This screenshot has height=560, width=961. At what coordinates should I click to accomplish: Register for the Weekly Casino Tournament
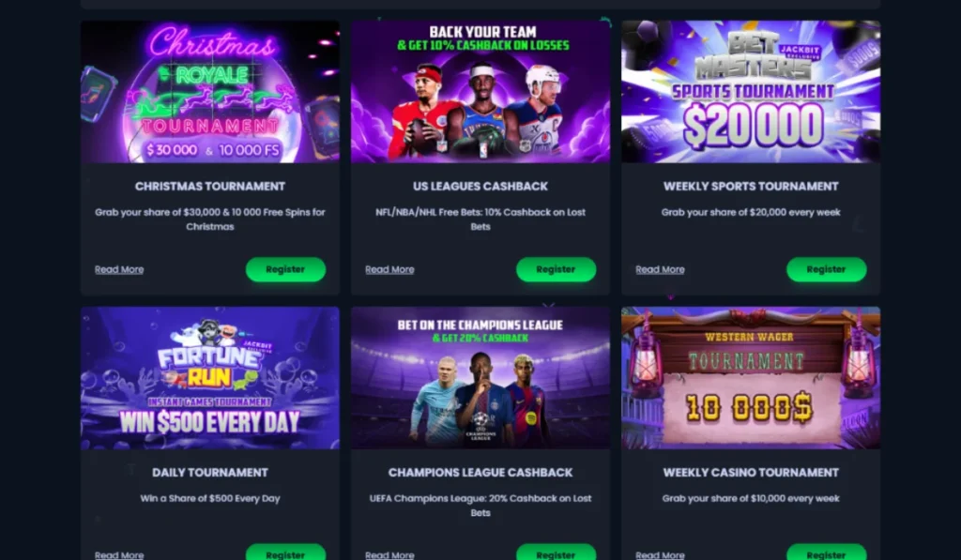click(826, 552)
